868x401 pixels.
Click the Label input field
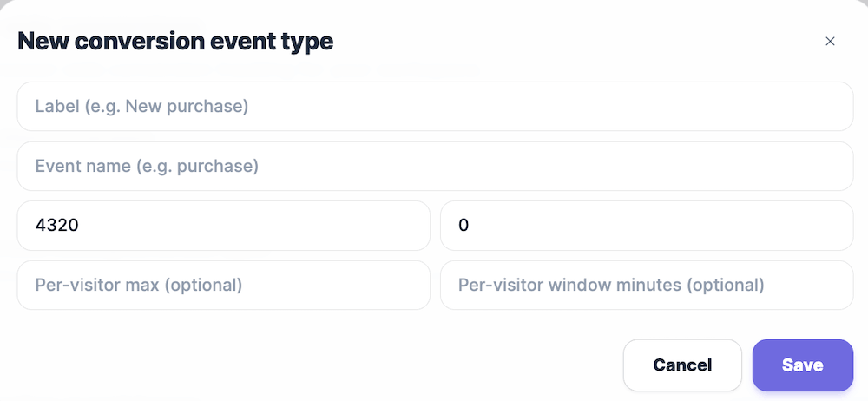coord(435,107)
